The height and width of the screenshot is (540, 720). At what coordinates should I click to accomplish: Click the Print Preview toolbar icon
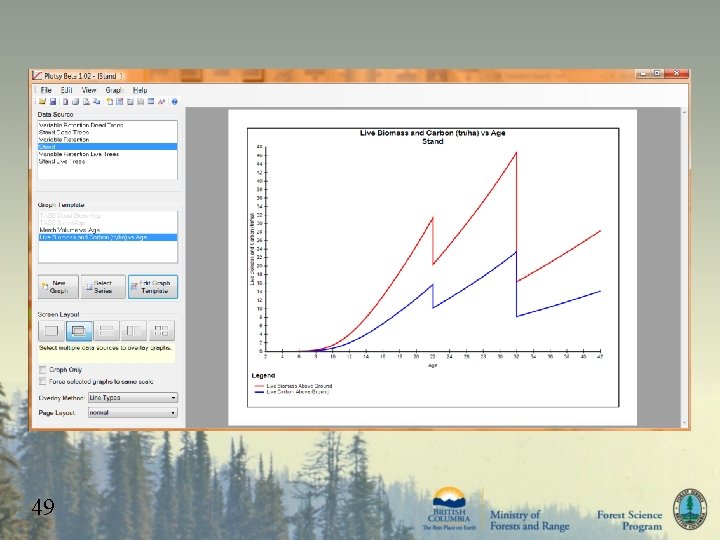[86, 101]
